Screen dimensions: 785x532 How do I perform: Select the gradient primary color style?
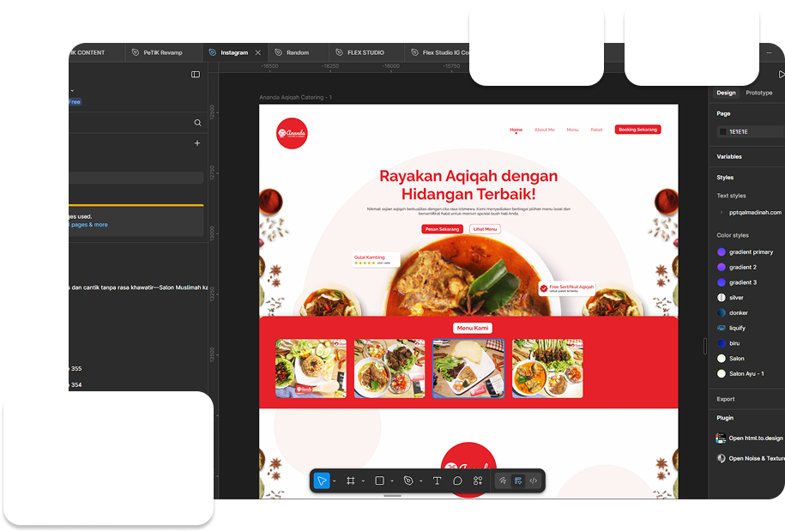pyautogui.click(x=751, y=251)
